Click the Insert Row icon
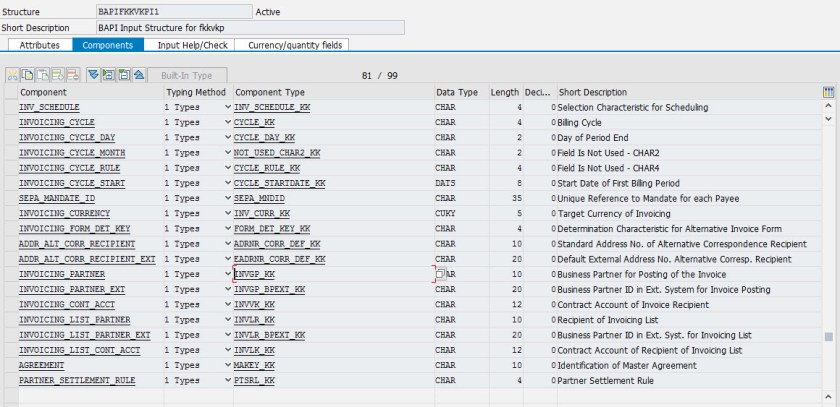This screenshot has width=840, height=407. [58, 75]
